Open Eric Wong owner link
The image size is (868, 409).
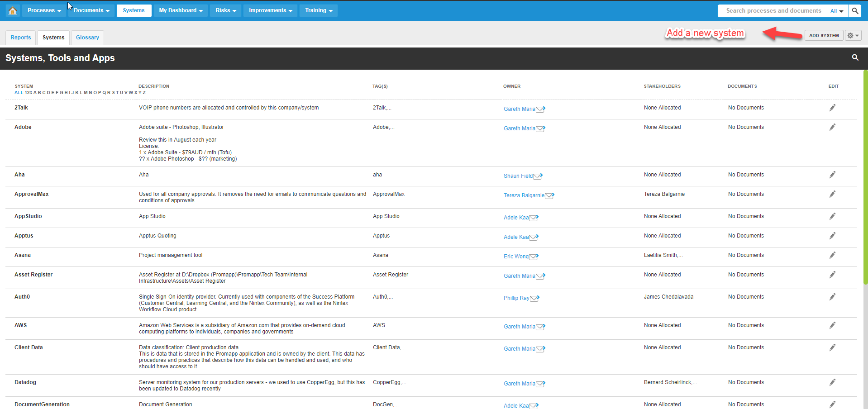(x=516, y=257)
